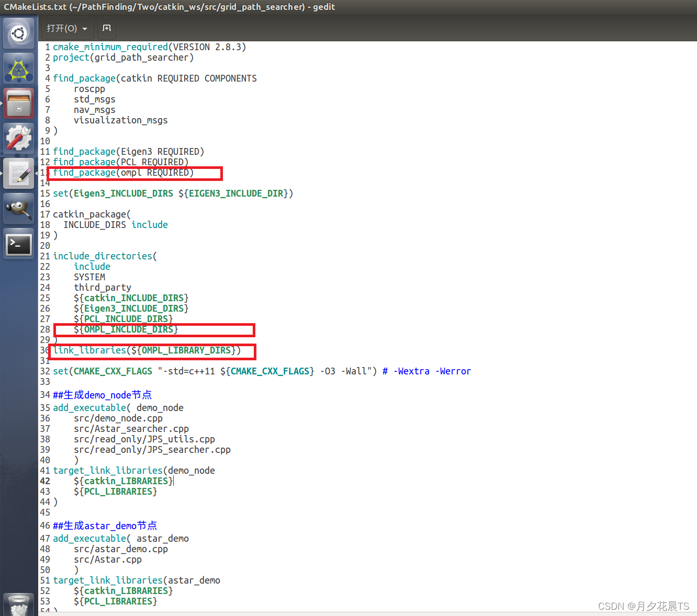Image resolution: width=697 pixels, height=616 pixels.
Task: Expand the dropdown arrow beside 打开(O)
Action: [85, 28]
